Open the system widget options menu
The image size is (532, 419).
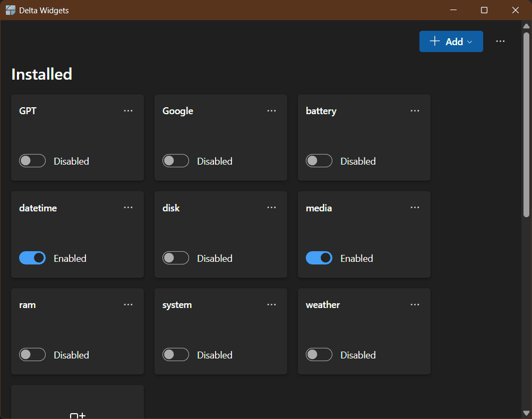pos(271,304)
